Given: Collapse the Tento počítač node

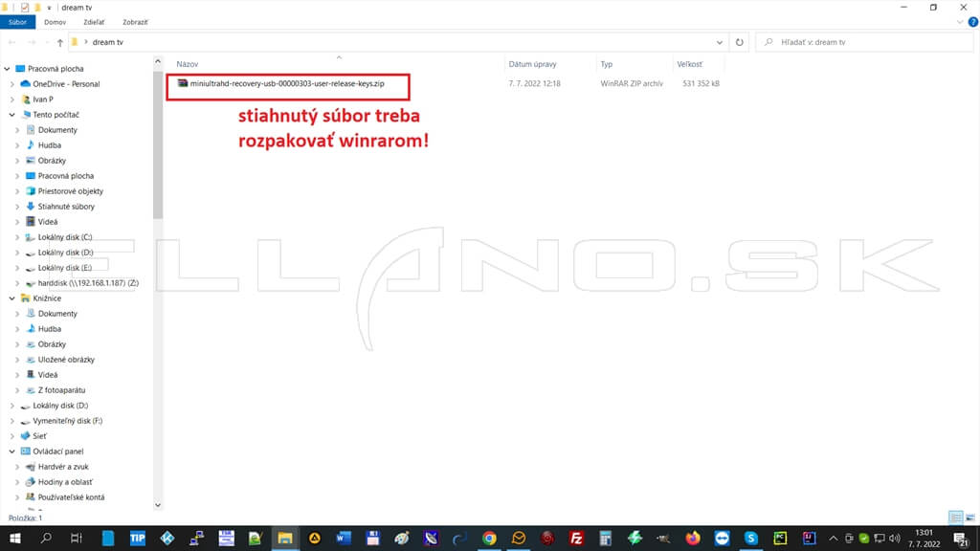Looking at the screenshot, I should (11, 115).
